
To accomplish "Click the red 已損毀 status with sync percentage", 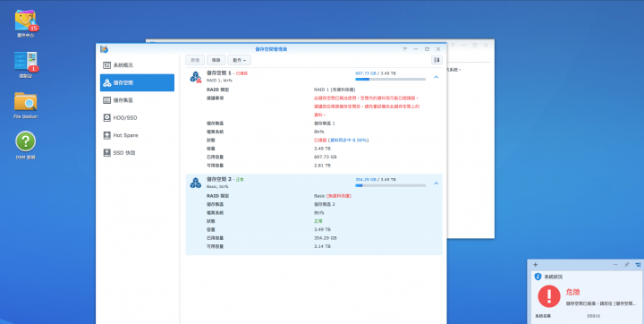I will click(342, 141).
